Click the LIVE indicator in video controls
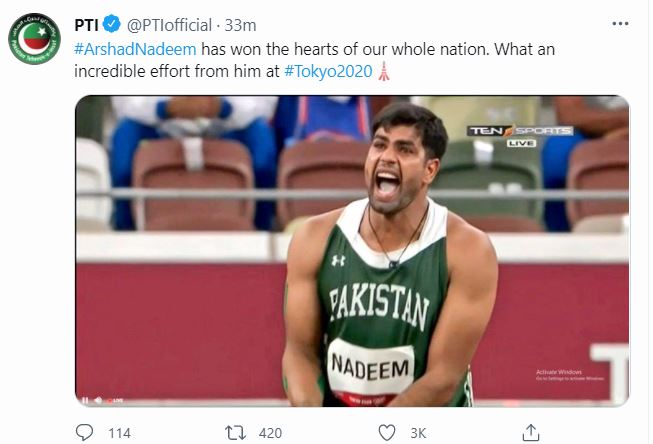This screenshot has width=653, height=444. coord(116,400)
